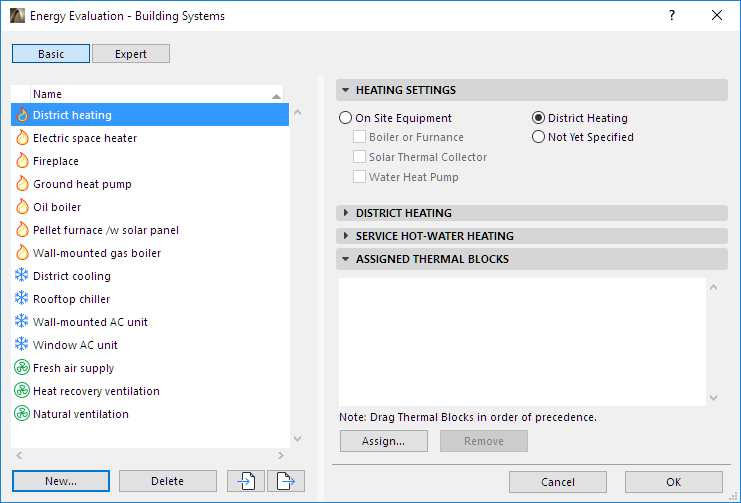741x503 pixels.
Task: Click systems list scroll left arrow
Action: point(19,455)
